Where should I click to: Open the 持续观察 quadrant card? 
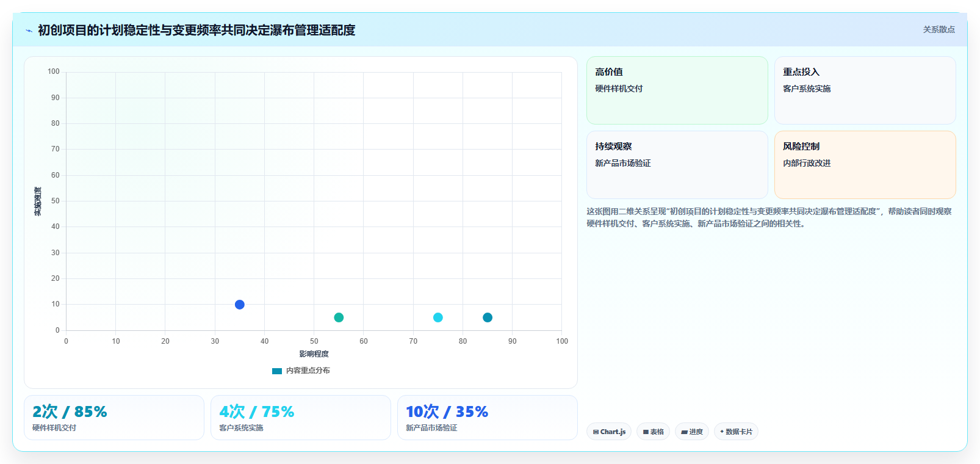pyautogui.click(x=677, y=165)
